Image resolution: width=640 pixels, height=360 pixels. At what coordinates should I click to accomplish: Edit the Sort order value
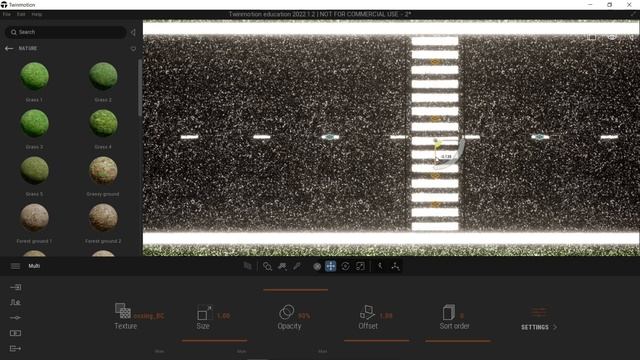[462, 316]
